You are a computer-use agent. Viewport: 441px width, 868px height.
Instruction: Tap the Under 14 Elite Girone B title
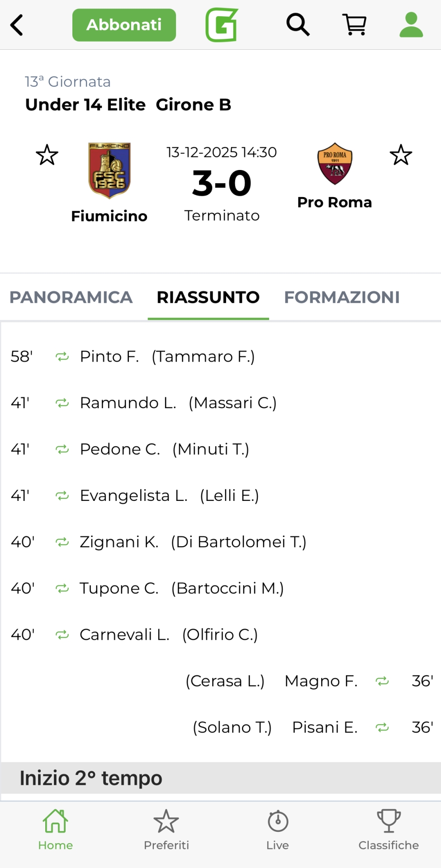(x=128, y=104)
